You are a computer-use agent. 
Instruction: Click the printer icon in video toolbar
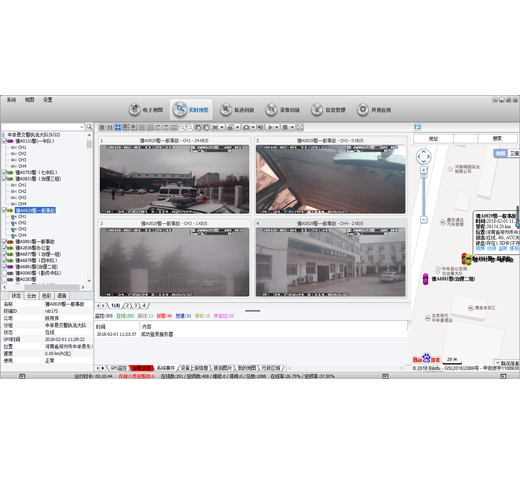230,127
